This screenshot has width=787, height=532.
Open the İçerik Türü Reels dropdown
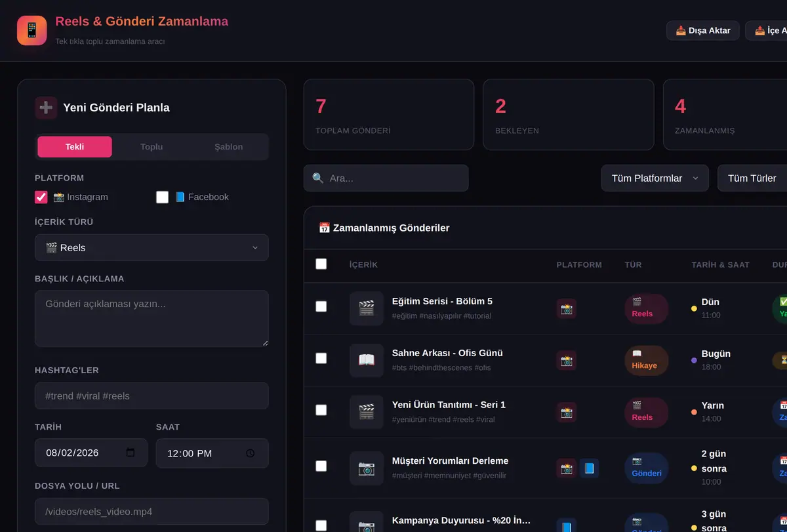click(151, 248)
